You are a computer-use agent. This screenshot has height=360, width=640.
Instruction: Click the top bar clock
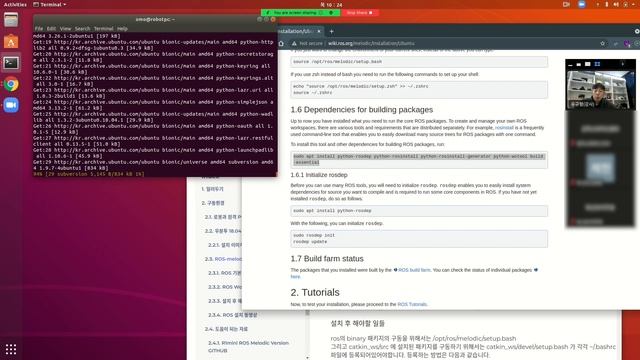tap(331, 4)
